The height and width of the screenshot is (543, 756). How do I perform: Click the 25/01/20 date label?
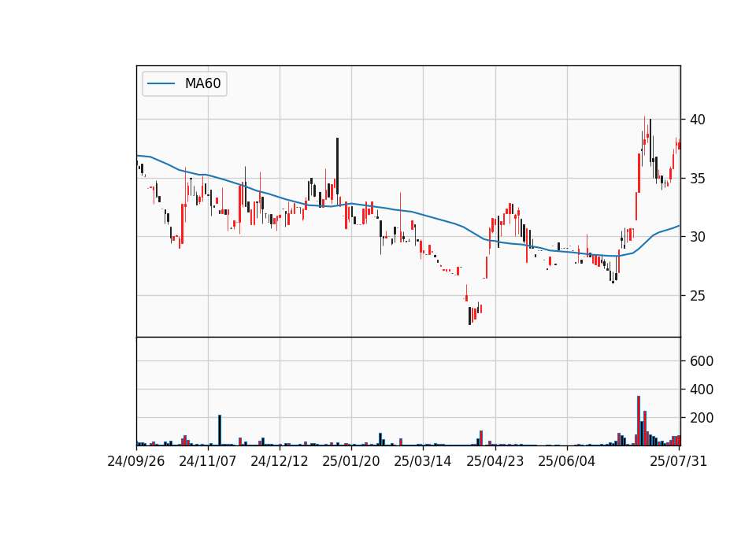(351, 461)
